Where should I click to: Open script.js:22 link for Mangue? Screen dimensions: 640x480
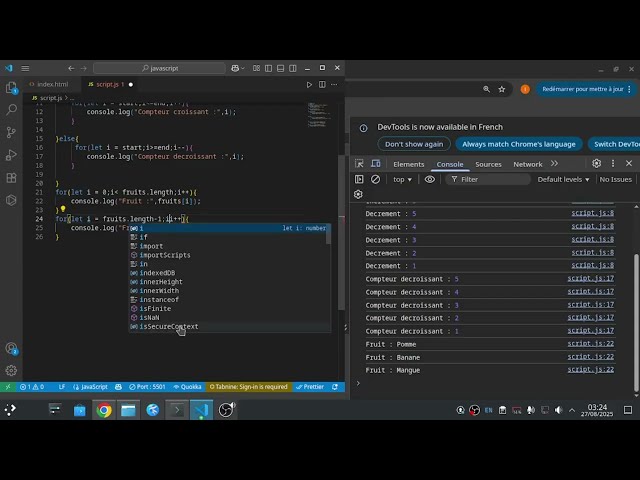click(591, 369)
